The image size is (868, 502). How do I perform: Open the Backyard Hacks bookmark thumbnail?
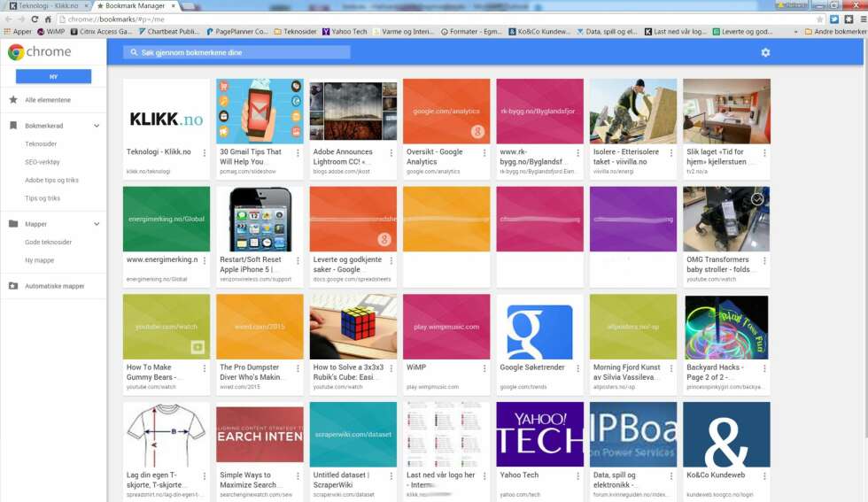click(x=726, y=327)
